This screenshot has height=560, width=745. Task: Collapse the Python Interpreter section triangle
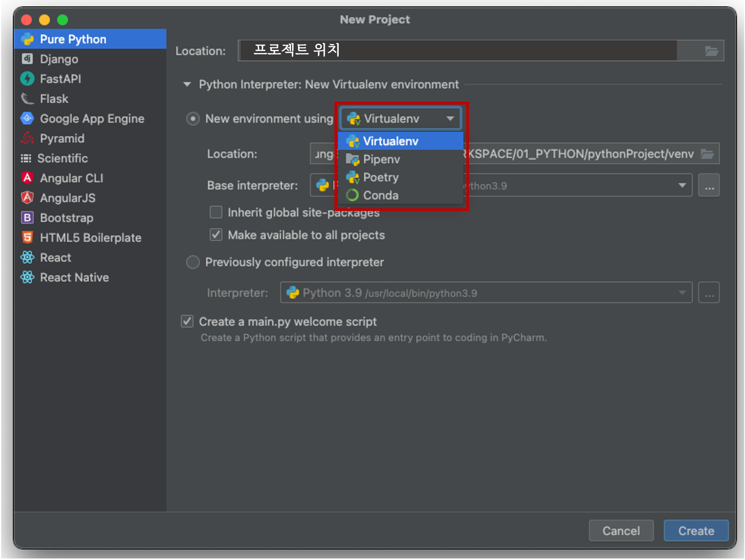[187, 84]
